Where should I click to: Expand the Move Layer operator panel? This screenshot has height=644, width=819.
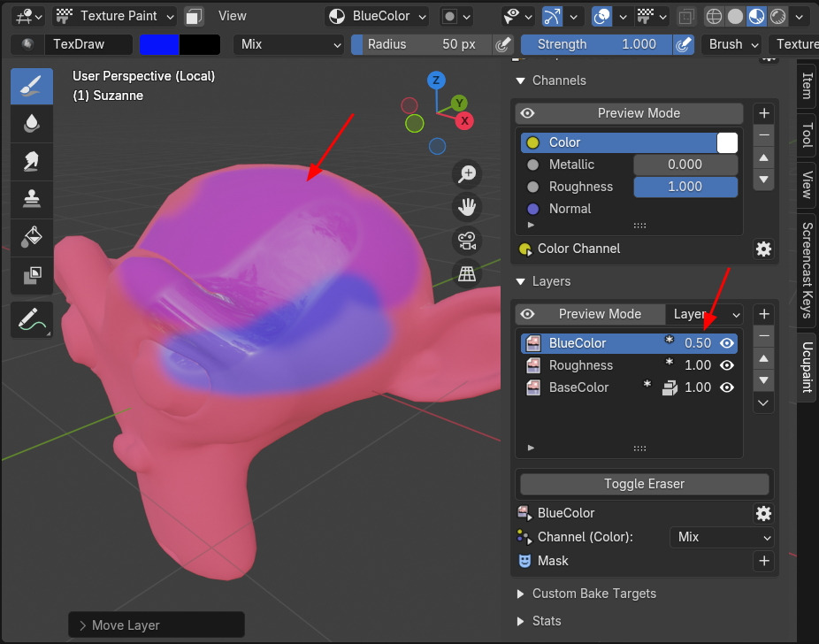(157, 625)
